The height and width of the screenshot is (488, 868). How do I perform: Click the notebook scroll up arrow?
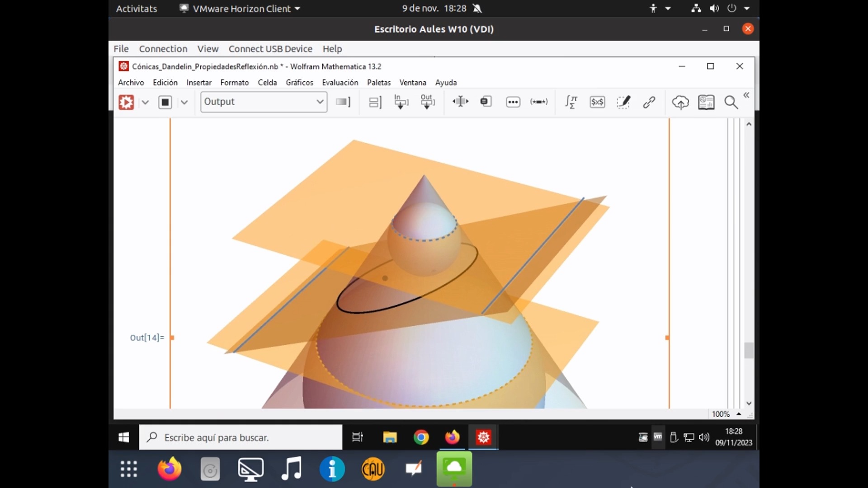pos(749,124)
